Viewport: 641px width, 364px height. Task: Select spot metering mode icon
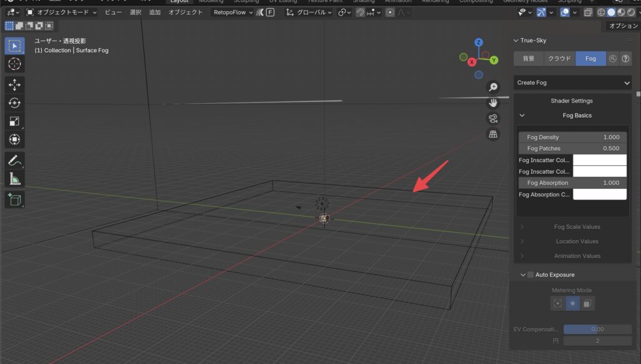558,303
